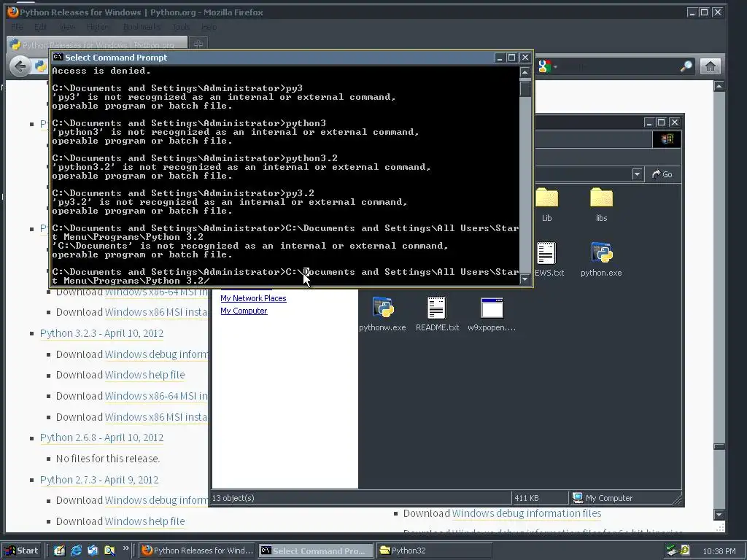Select the Lib folder in Explorer window
The image size is (747, 560).
(x=546, y=205)
